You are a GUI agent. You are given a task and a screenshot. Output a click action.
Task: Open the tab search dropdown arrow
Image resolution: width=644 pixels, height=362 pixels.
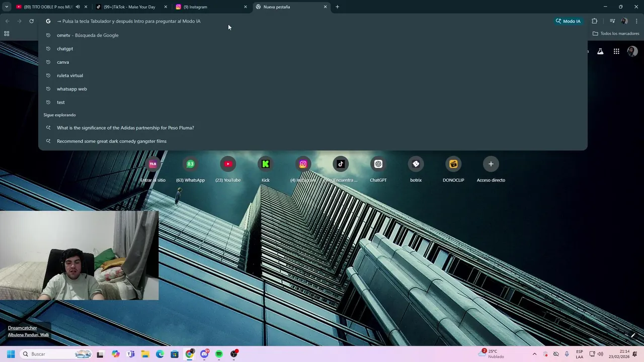[7, 7]
